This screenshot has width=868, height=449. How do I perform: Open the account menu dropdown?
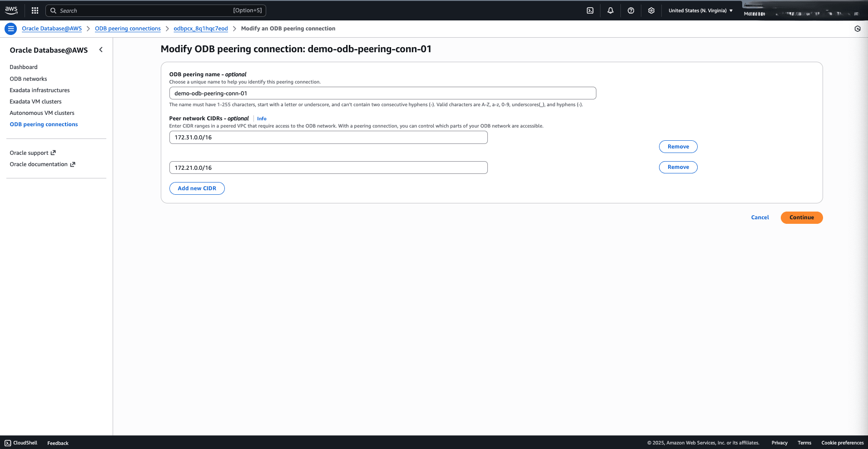[804, 10]
